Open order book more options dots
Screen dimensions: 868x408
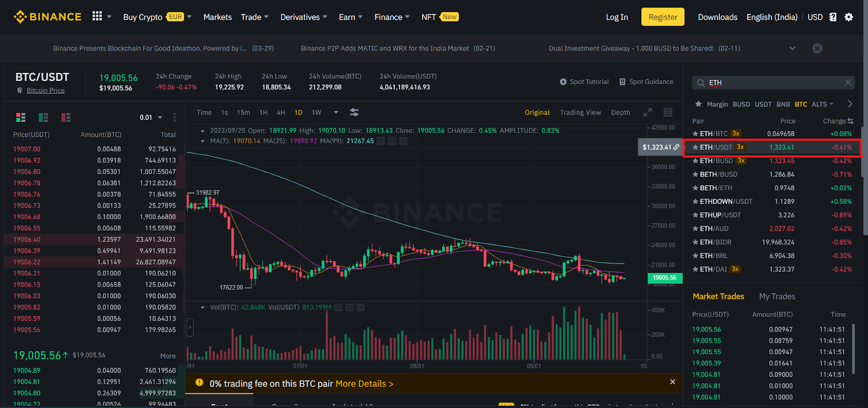(x=175, y=117)
